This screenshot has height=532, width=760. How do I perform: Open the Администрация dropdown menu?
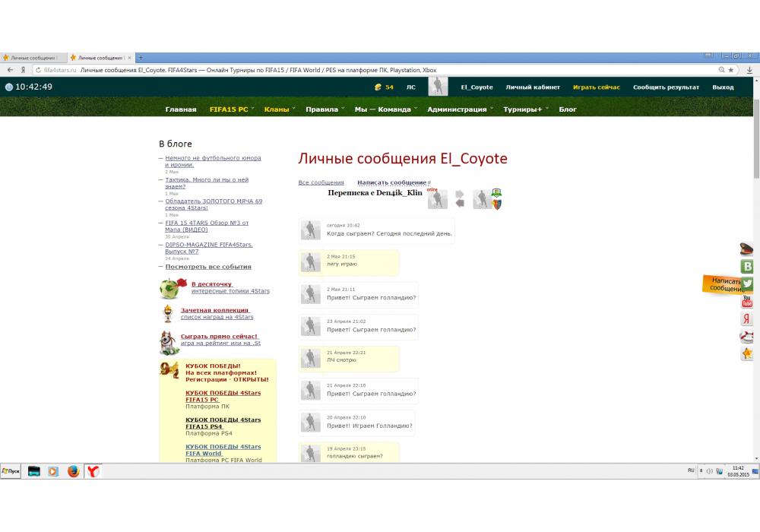pos(457,109)
